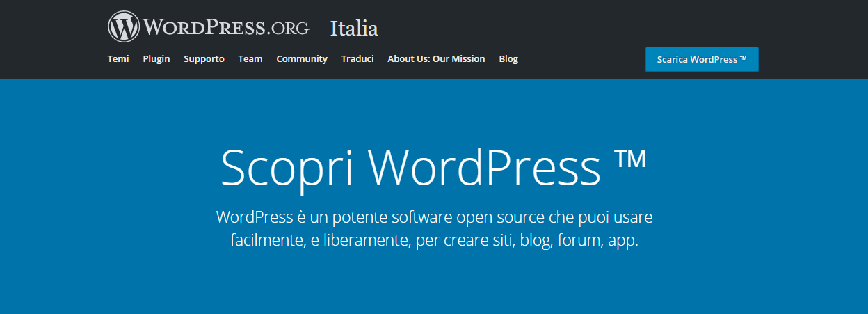Click the WordPress.org wordmark text
868x314 pixels.
pos(226,28)
